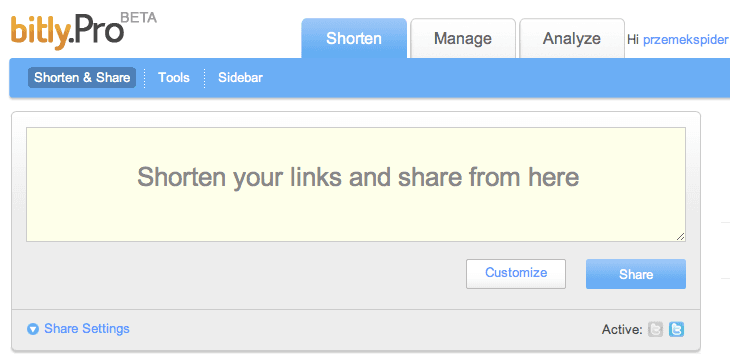Toggle the blue active Twitter account icon

(676, 329)
